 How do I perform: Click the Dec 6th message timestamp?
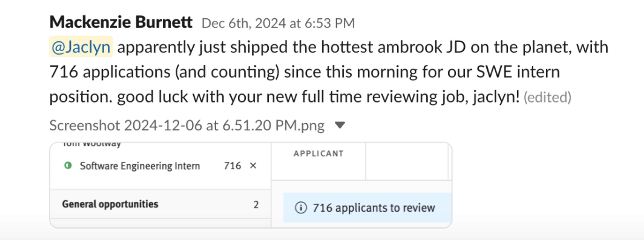(278, 23)
